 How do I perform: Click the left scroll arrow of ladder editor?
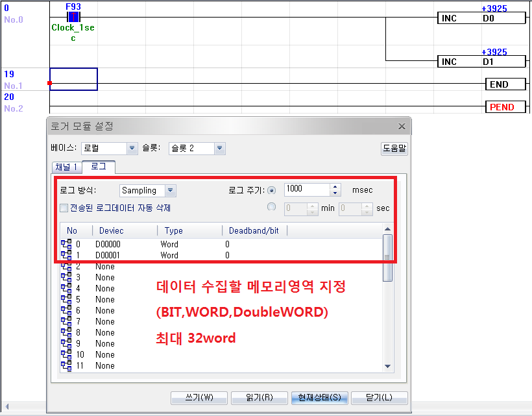tap(6, 406)
